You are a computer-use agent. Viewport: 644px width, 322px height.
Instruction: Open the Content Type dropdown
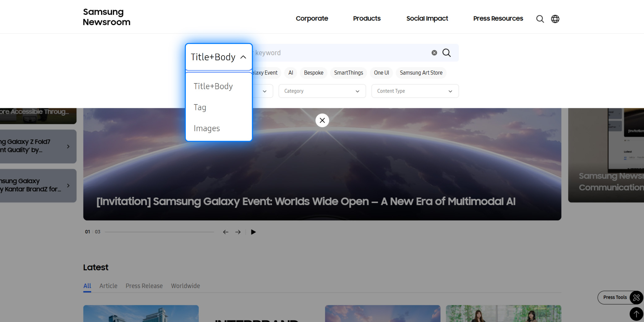415,91
